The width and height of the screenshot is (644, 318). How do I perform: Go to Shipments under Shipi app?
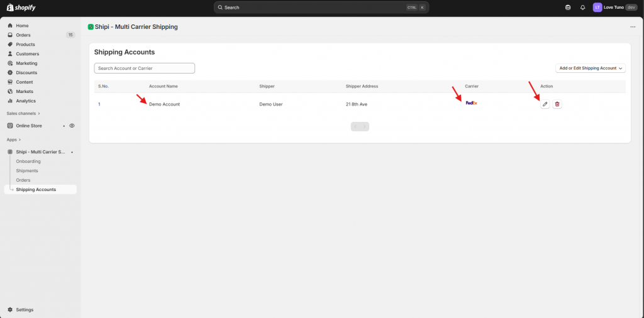point(27,171)
